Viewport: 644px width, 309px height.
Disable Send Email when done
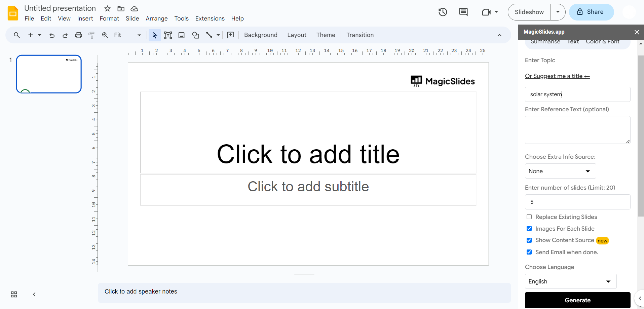pyautogui.click(x=529, y=252)
